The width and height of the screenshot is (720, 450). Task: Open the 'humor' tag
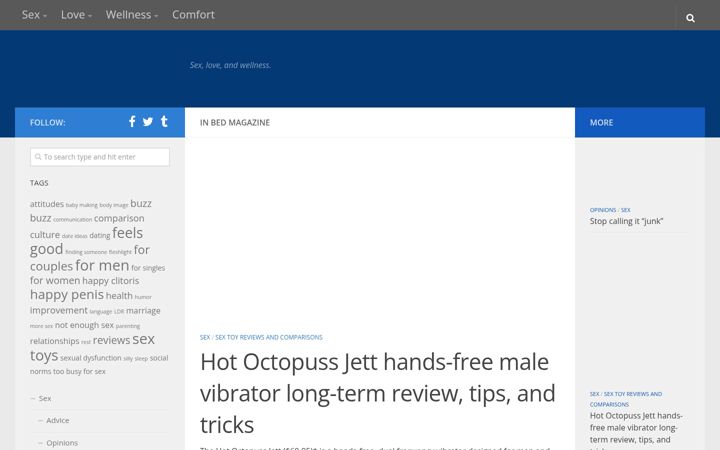143,297
